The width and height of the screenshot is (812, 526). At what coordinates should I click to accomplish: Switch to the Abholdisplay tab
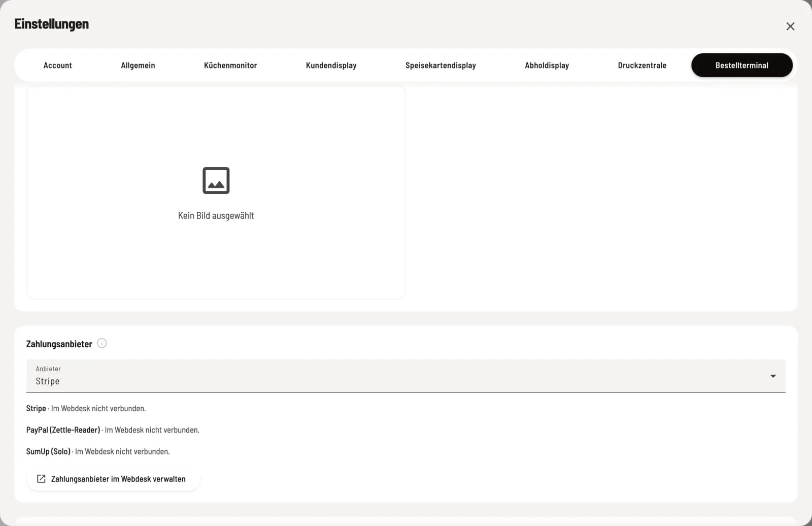pyautogui.click(x=547, y=65)
